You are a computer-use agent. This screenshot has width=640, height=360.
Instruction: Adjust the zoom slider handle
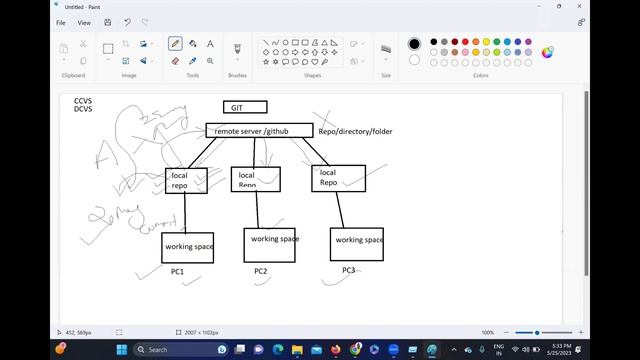point(537,333)
